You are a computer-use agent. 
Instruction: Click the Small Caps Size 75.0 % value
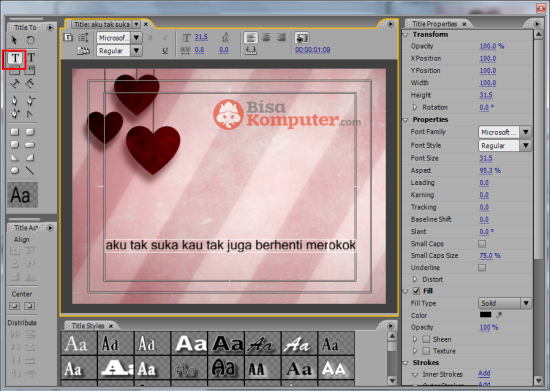490,255
